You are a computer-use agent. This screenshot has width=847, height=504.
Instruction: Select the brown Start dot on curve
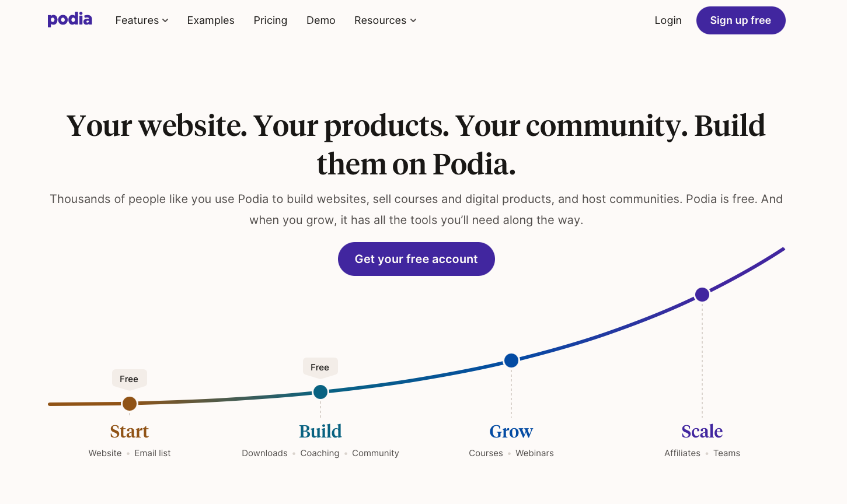(x=130, y=404)
